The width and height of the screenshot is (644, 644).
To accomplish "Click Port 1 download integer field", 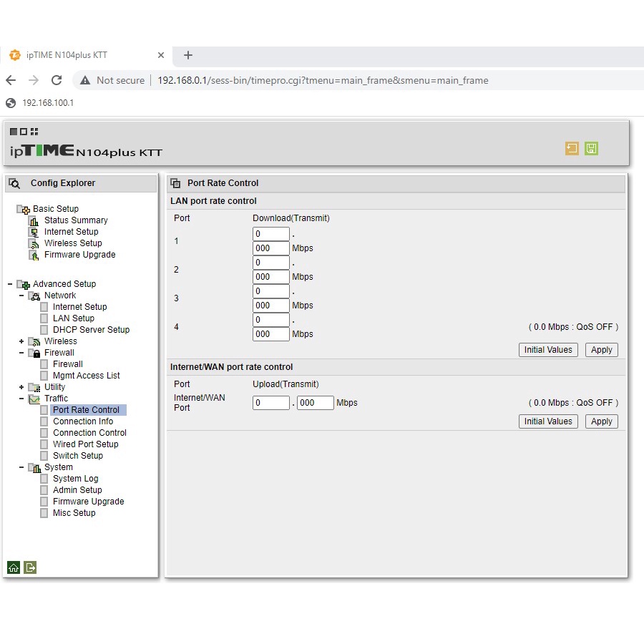I will click(x=270, y=234).
